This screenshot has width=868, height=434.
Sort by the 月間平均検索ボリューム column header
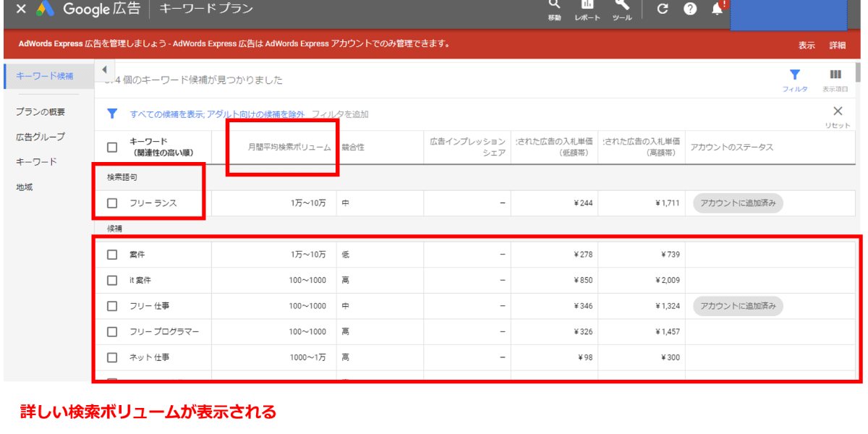coord(289,147)
